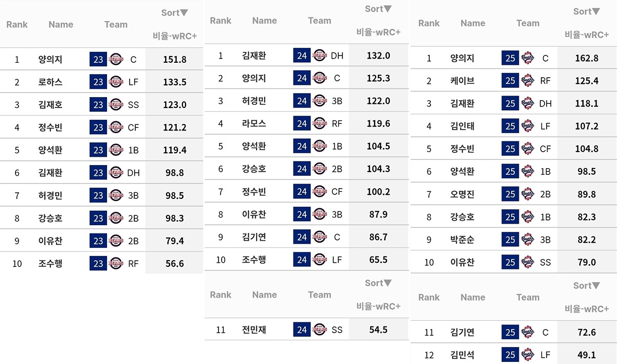Click the team logo next to 전민재

[x=320, y=330]
